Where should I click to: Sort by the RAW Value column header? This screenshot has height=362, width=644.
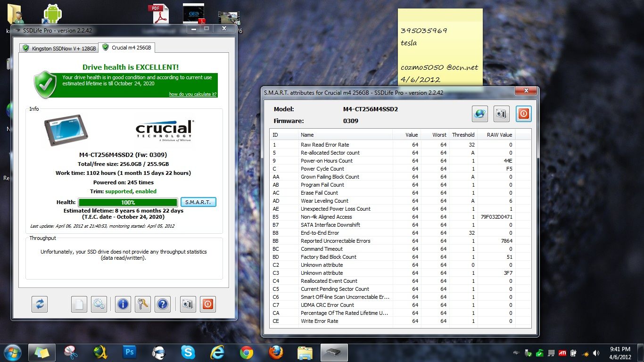click(x=496, y=135)
